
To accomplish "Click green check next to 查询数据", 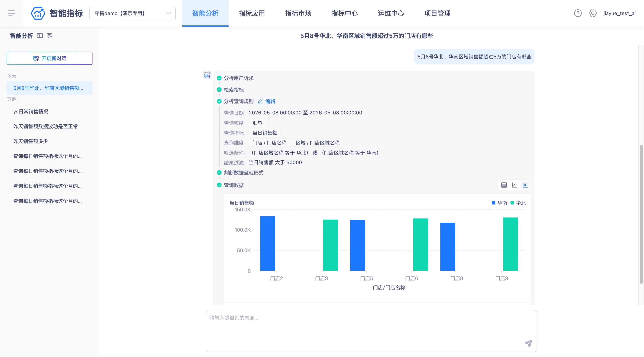I will click(219, 185).
